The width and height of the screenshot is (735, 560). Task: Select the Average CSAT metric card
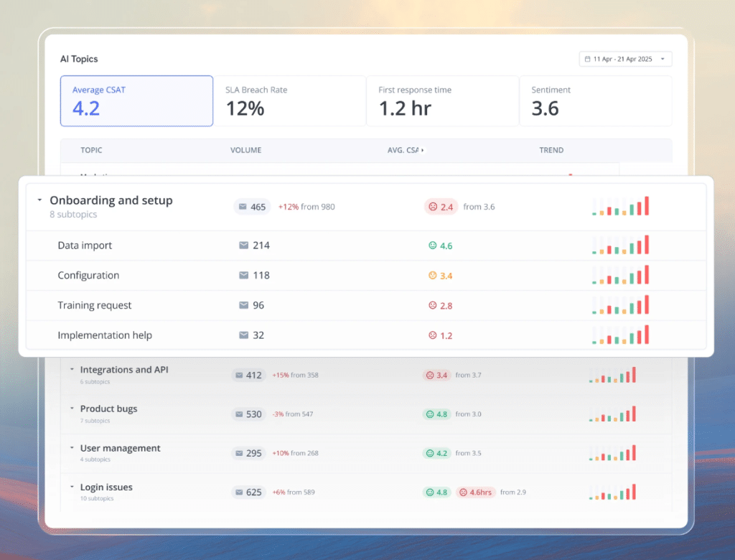(x=136, y=101)
